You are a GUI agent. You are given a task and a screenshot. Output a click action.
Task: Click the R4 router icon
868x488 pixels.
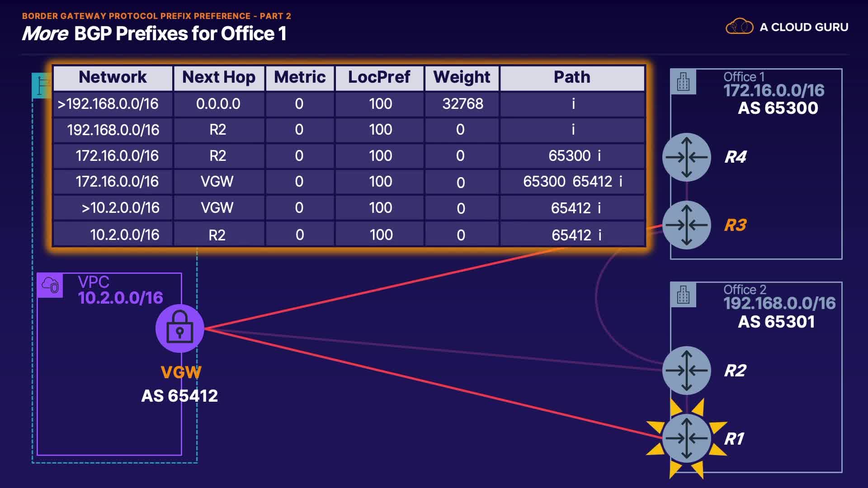pyautogui.click(x=686, y=157)
